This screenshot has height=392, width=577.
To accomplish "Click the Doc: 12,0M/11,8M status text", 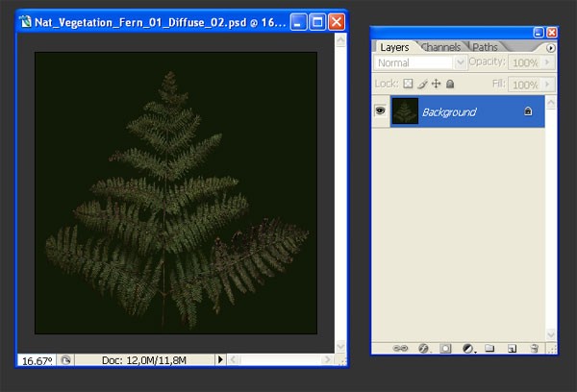I will pyautogui.click(x=144, y=360).
